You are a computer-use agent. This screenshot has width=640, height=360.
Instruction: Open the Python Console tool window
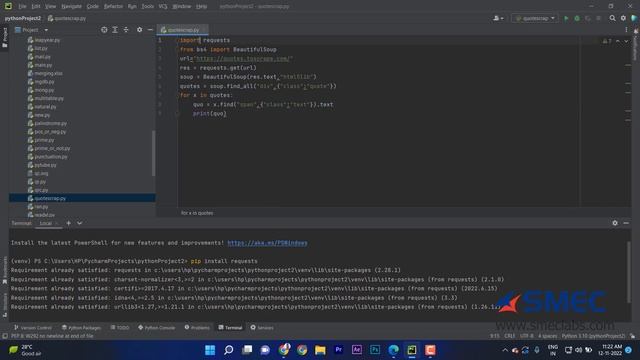(156, 328)
